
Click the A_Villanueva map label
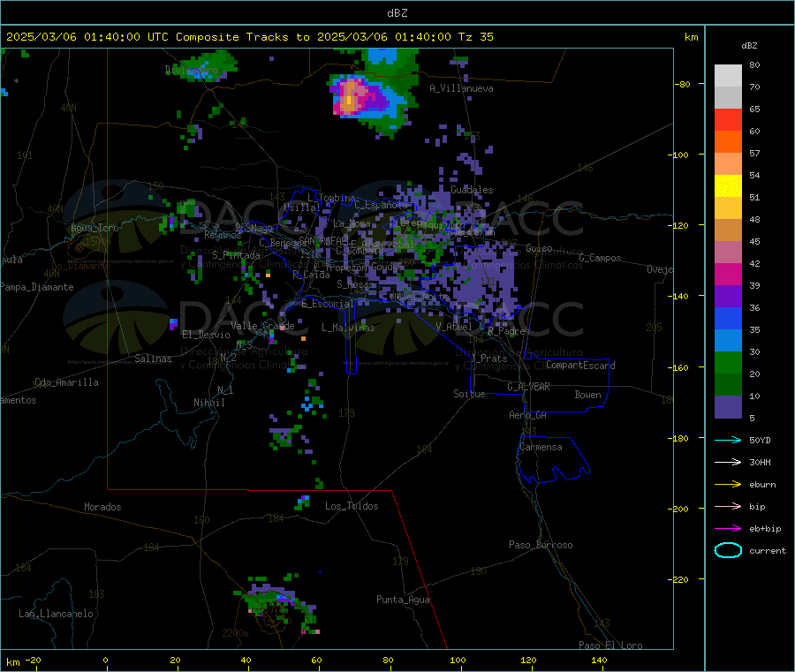click(461, 88)
